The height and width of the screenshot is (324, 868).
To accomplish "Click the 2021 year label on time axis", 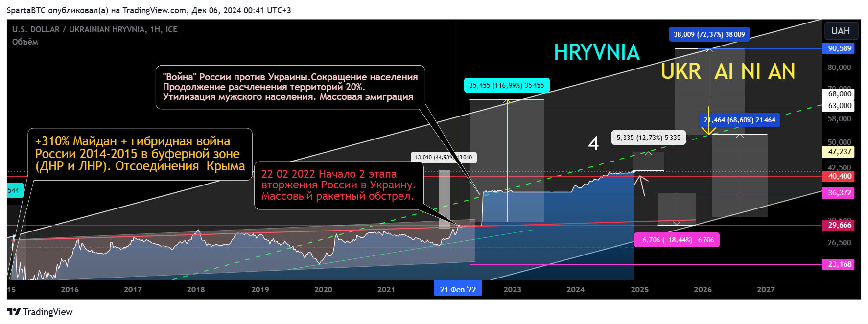I will coord(386,290).
